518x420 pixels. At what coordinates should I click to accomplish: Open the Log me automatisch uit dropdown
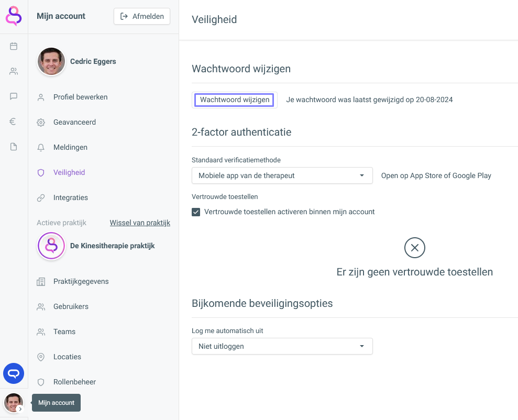point(282,346)
